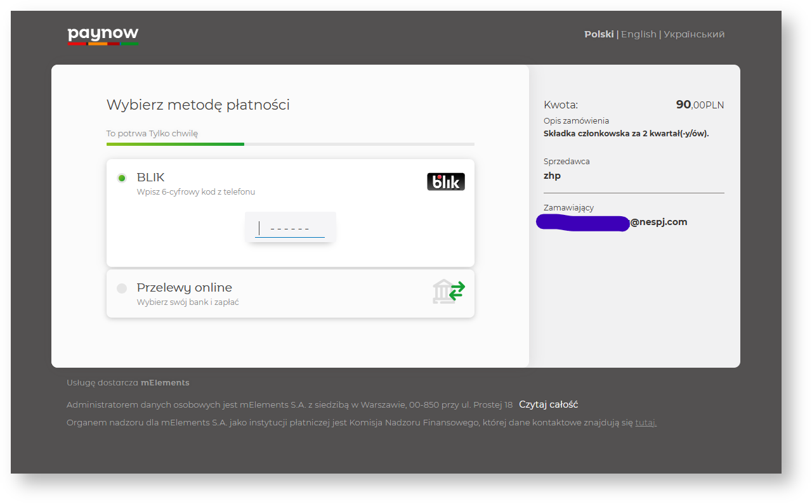The height and width of the screenshot is (504, 812).
Task: Switch language to English
Action: pyautogui.click(x=638, y=34)
